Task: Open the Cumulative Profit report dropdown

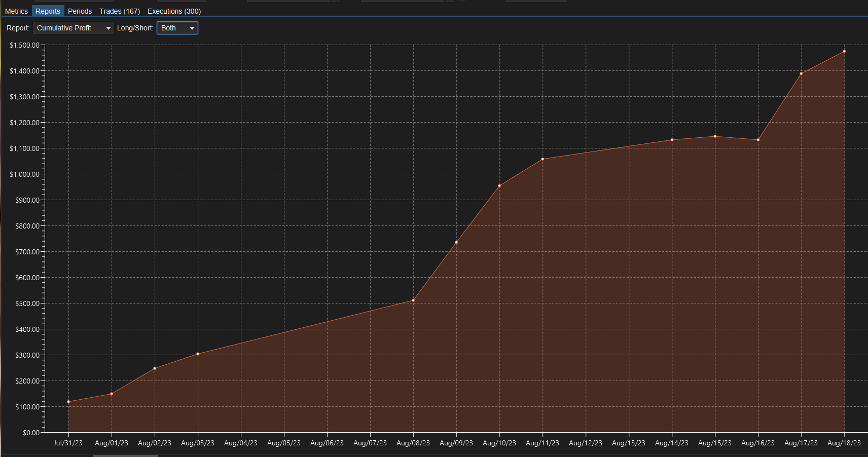Action: coord(74,28)
